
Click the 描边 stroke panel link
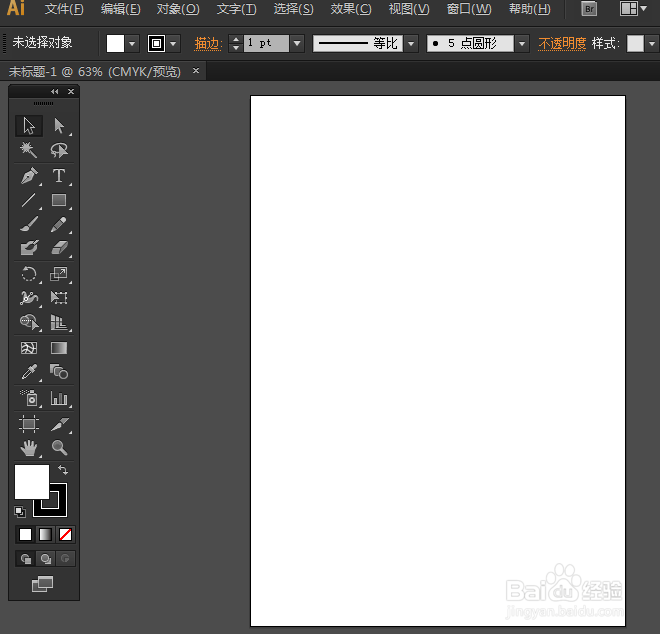pos(208,43)
